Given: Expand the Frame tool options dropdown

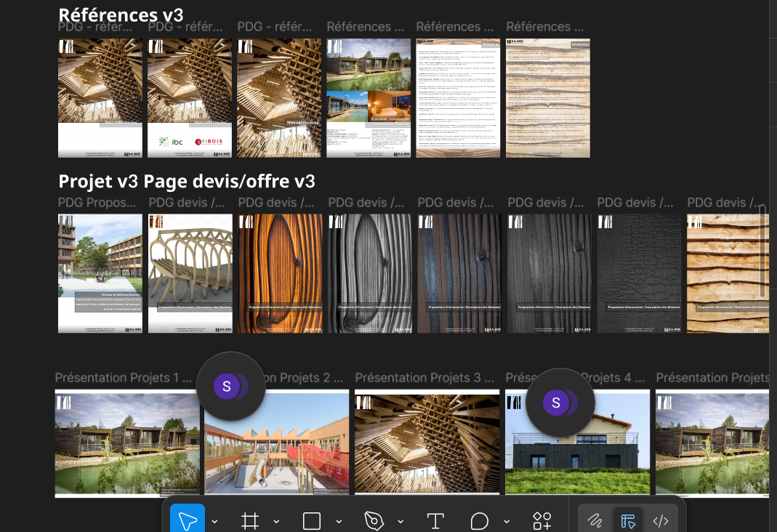Looking at the screenshot, I should 276,521.
